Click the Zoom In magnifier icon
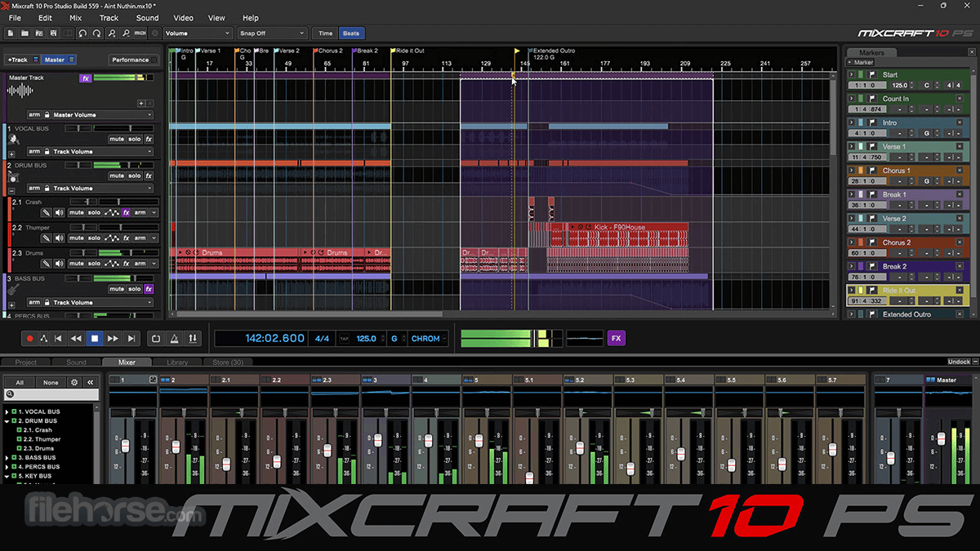The image size is (980, 551). [112, 33]
